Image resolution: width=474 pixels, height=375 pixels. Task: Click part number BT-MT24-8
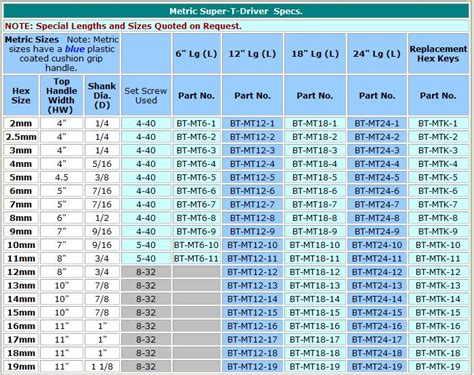coord(377,218)
